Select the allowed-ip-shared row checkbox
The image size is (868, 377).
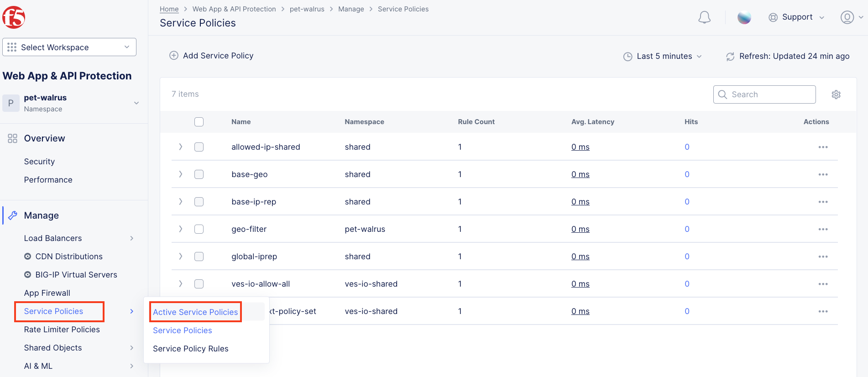[199, 147]
